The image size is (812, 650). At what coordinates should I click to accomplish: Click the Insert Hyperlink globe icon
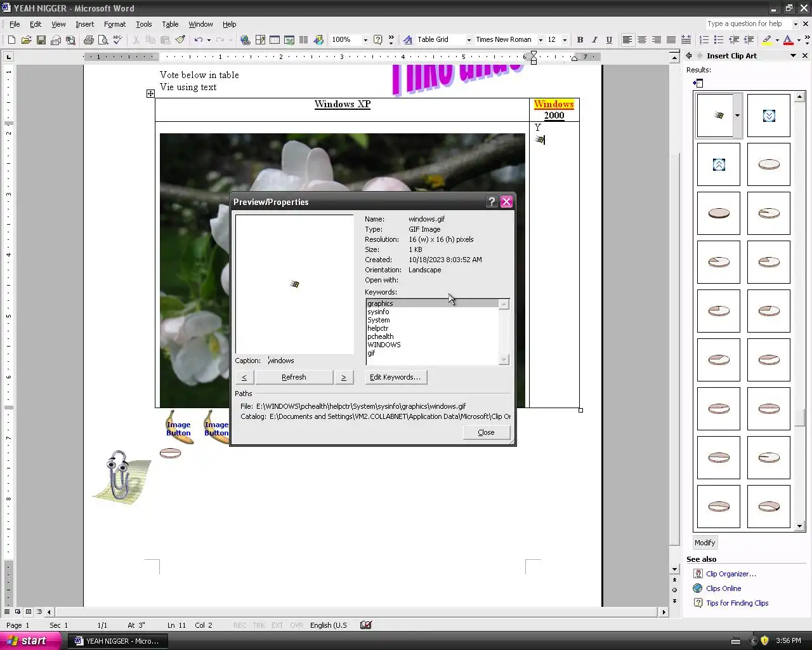click(245, 40)
